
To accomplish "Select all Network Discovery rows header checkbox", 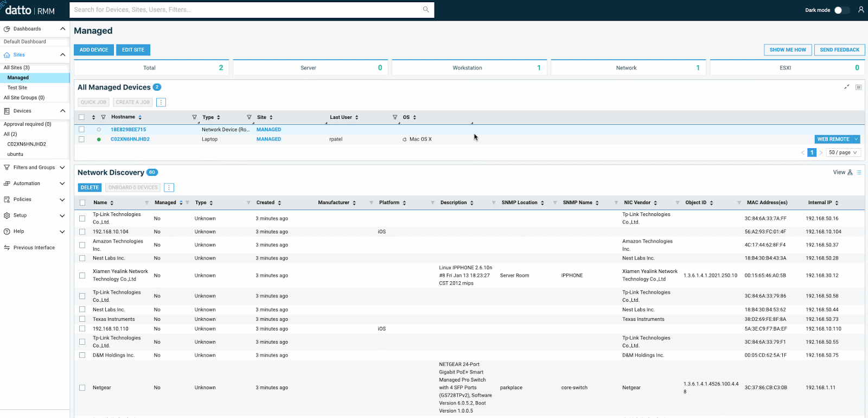I will tap(82, 202).
